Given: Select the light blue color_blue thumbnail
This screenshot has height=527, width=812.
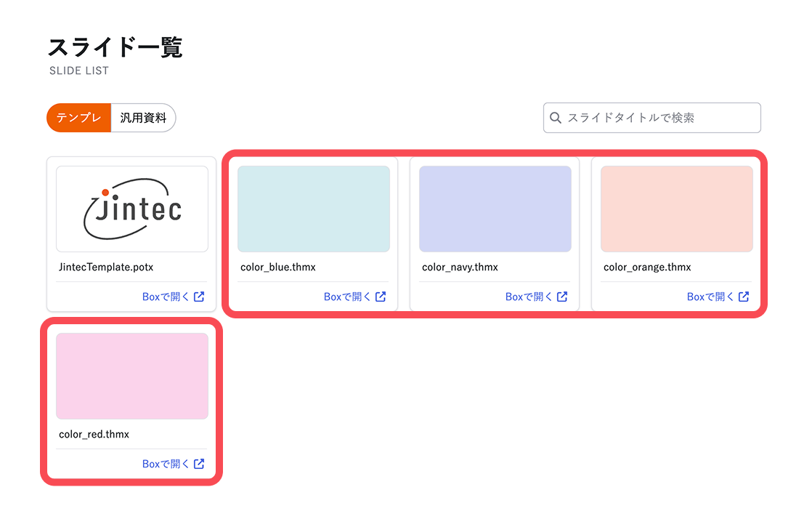Looking at the screenshot, I should pyautogui.click(x=314, y=209).
